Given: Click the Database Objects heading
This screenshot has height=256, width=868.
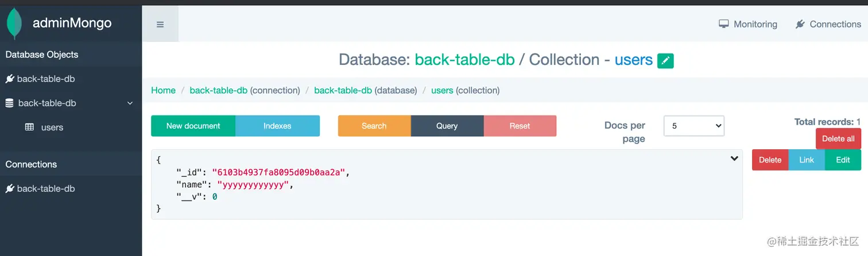Looking at the screenshot, I should (42, 55).
